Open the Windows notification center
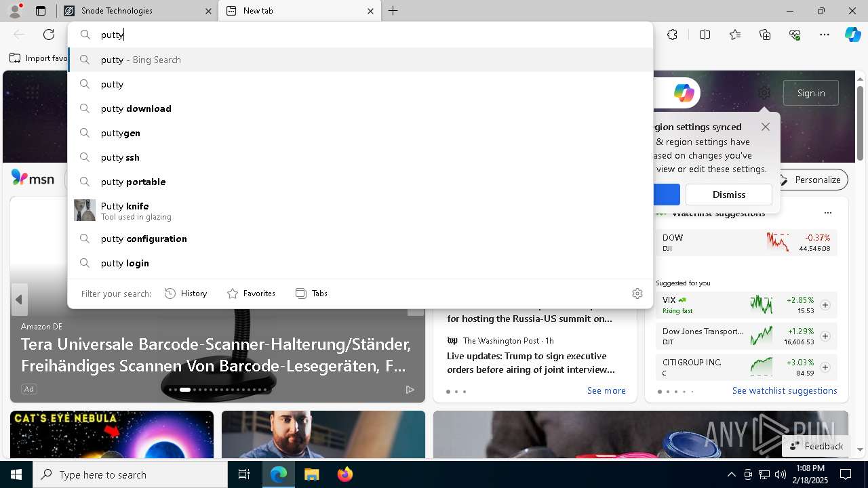 [846, 474]
